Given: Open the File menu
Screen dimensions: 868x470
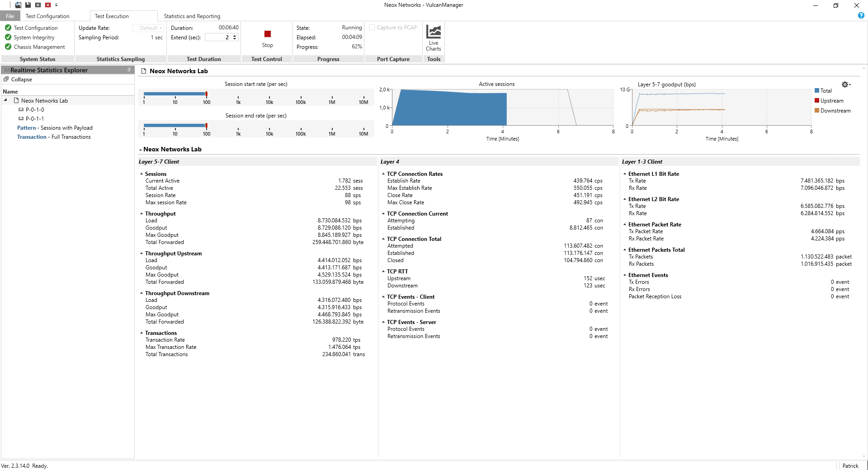Looking at the screenshot, I should (x=10, y=16).
